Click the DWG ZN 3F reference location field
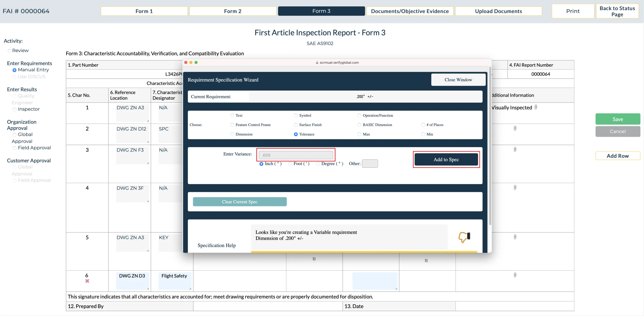644x316 pixels. coord(132,194)
